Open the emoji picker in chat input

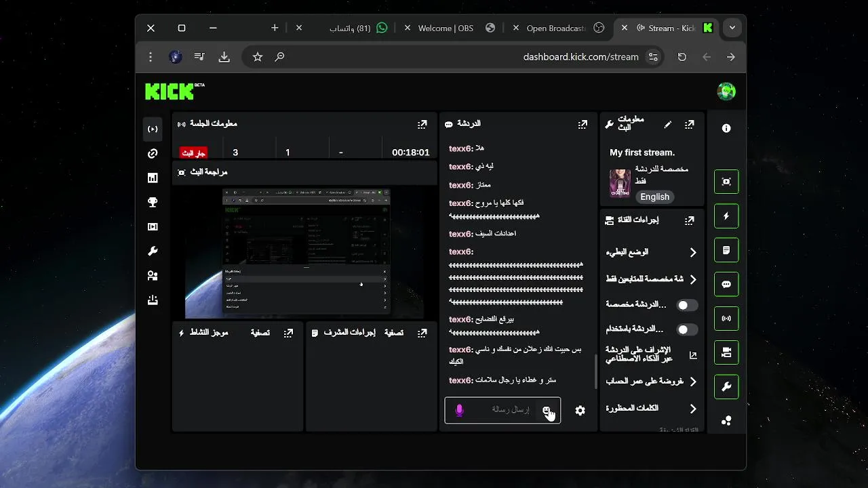(x=547, y=410)
